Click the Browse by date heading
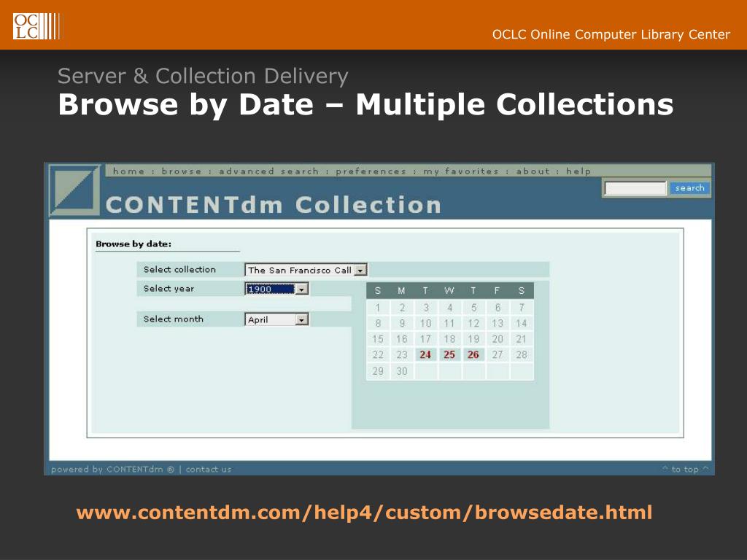 (x=133, y=244)
